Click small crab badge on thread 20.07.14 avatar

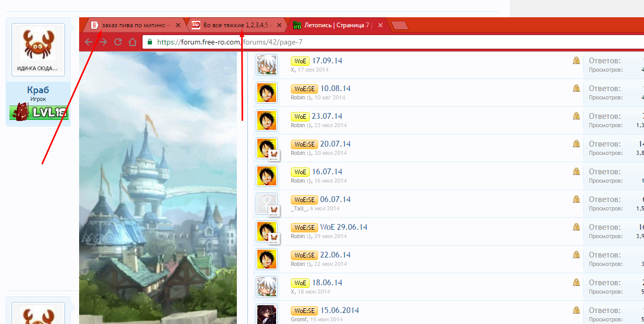click(x=274, y=155)
